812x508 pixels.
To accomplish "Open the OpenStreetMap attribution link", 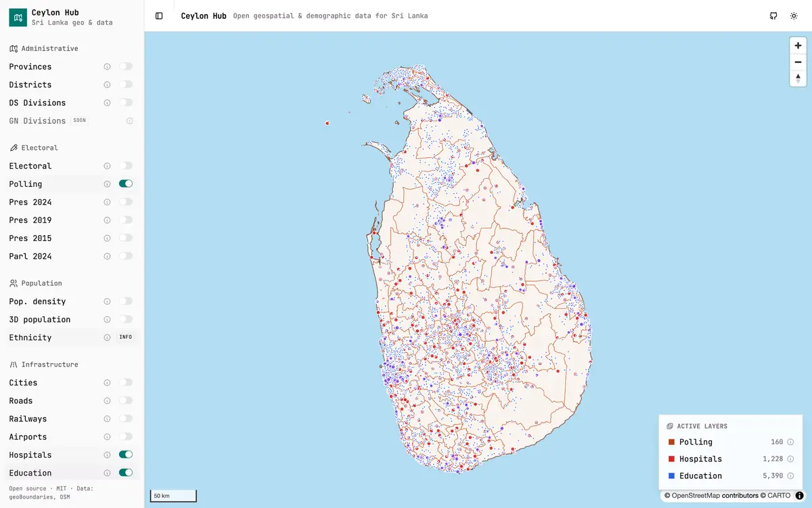I will (696, 496).
